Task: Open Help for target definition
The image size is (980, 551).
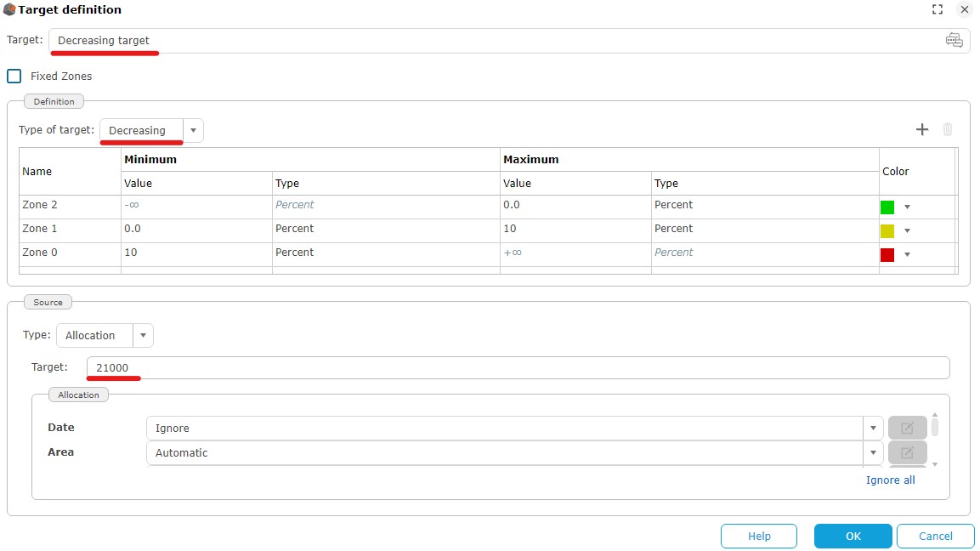Action: coord(758,536)
